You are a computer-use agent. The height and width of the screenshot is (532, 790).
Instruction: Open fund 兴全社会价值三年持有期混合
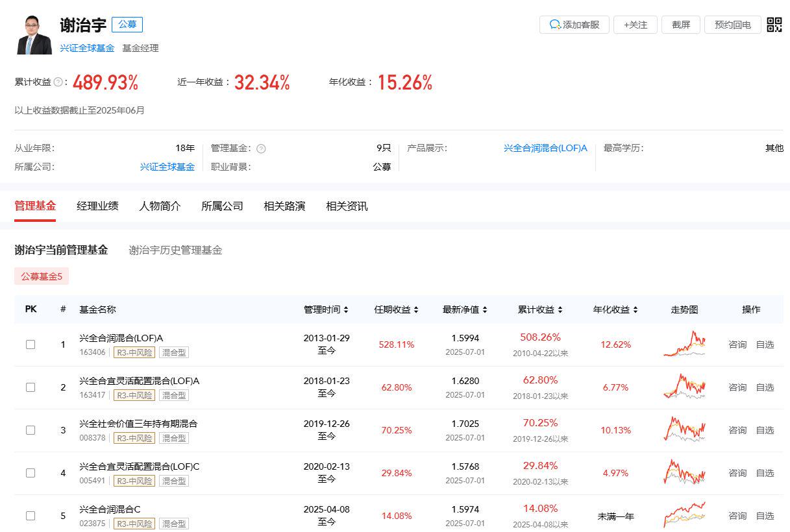click(x=138, y=424)
